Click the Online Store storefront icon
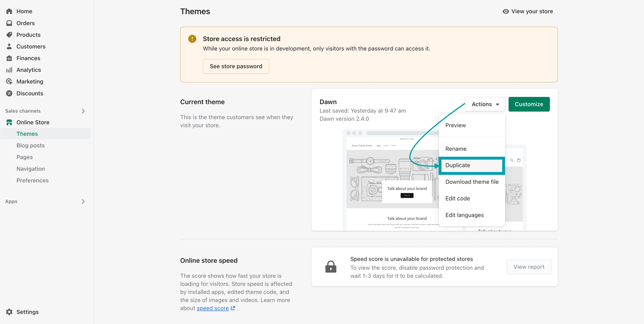This screenshot has width=644, height=324. pyautogui.click(x=9, y=122)
